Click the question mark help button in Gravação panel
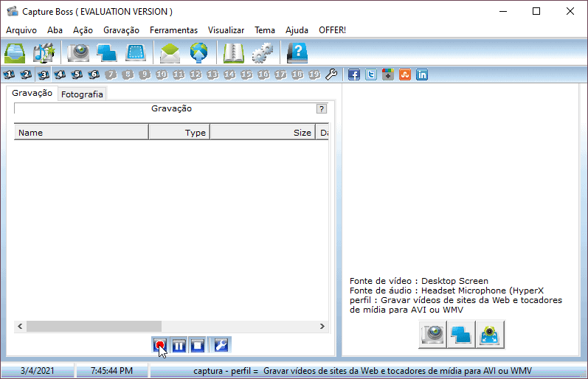Viewport: 588px width, 379px height. [322, 108]
